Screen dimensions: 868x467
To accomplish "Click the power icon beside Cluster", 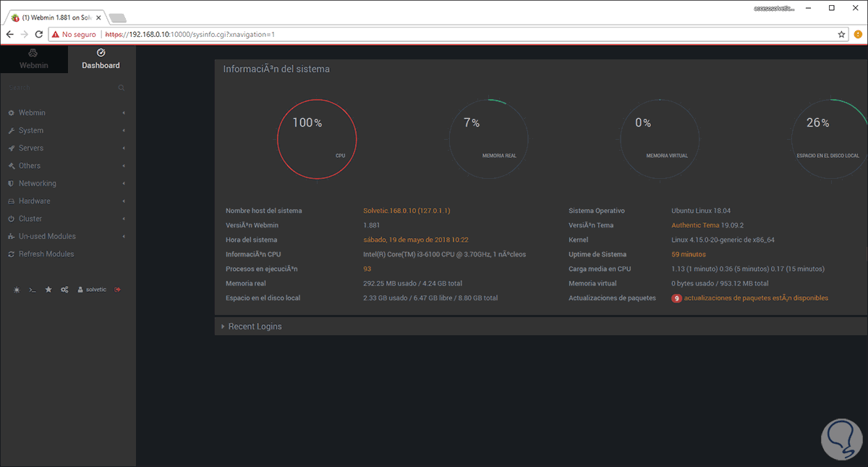I will (12, 219).
